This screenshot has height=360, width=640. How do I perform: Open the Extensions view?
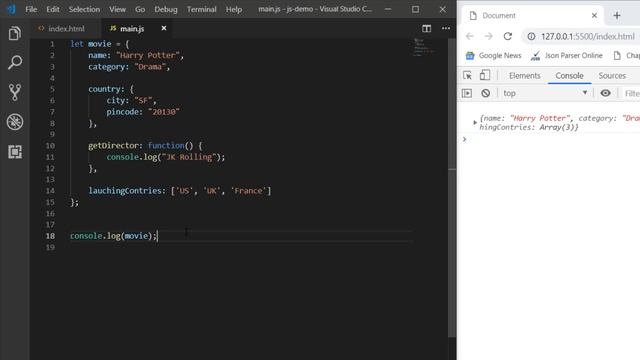(15, 151)
